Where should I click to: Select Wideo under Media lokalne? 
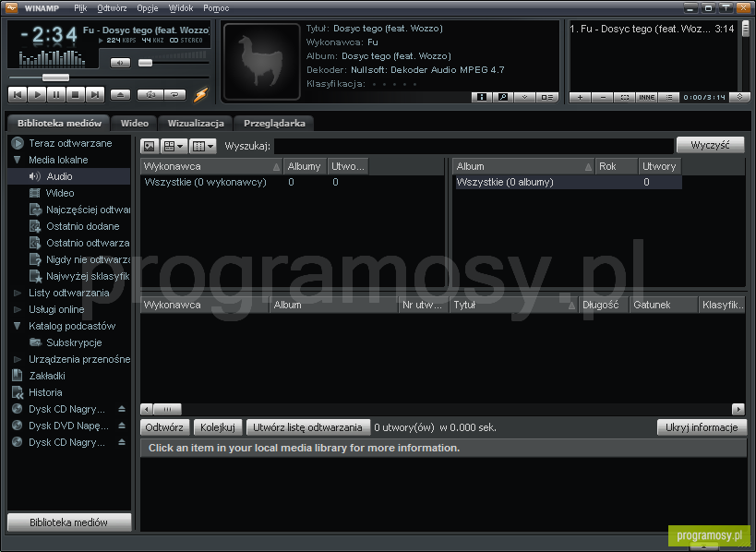60,193
